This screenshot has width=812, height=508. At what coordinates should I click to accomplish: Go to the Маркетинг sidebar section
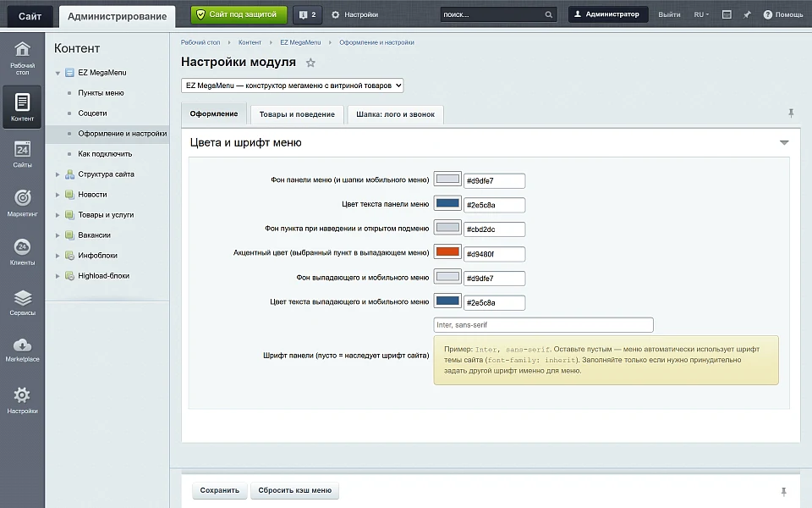[x=22, y=203]
